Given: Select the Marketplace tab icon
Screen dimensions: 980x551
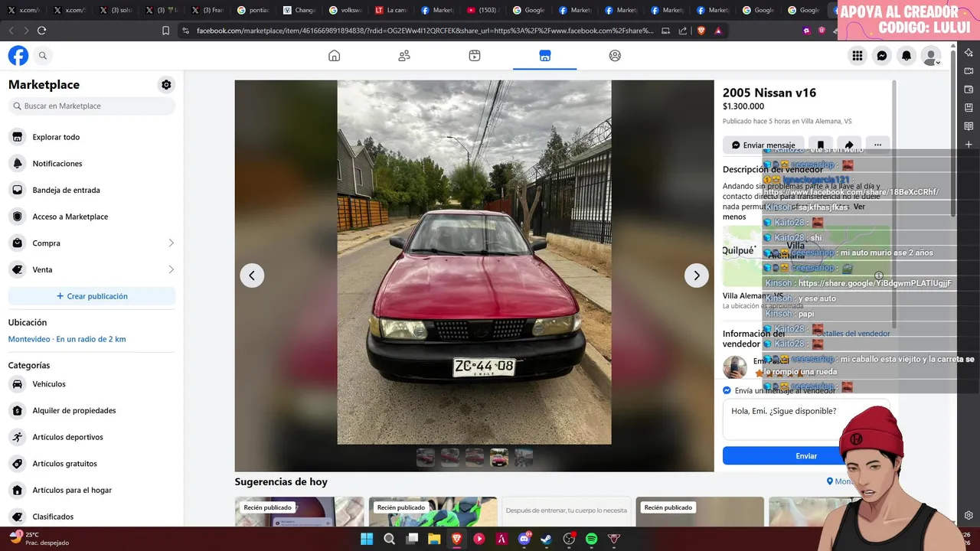Looking at the screenshot, I should coord(545,56).
